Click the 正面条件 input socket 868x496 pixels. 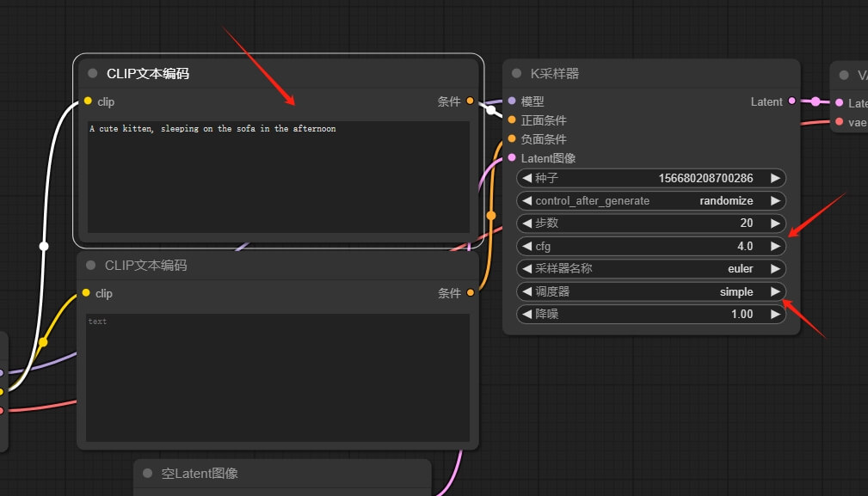(x=512, y=120)
